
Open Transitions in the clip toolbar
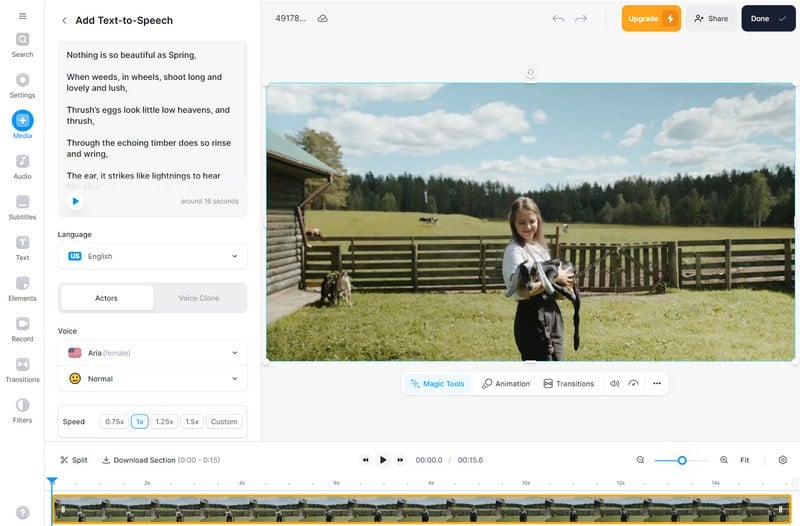coord(569,384)
